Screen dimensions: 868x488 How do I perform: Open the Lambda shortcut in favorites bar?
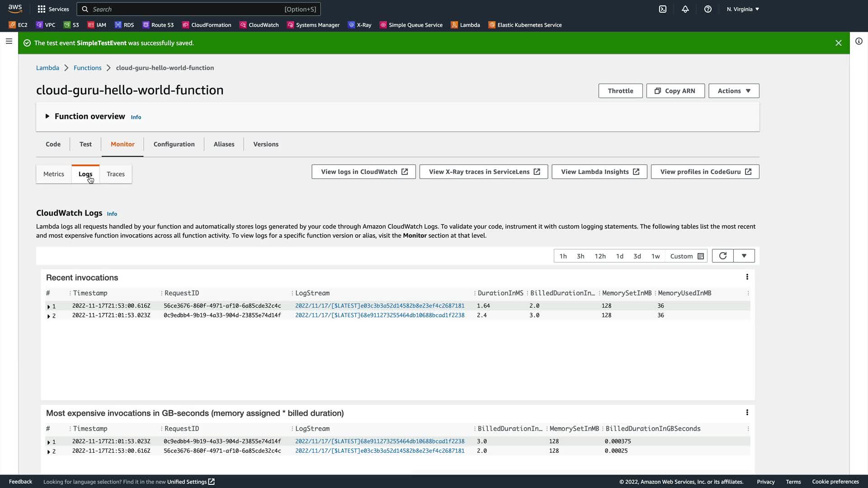coord(465,25)
